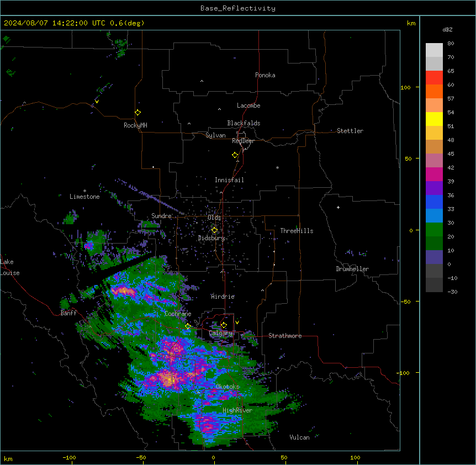The width and height of the screenshot is (476, 465).
Task: Click the km unit label at bottom left
Action: tap(8, 458)
